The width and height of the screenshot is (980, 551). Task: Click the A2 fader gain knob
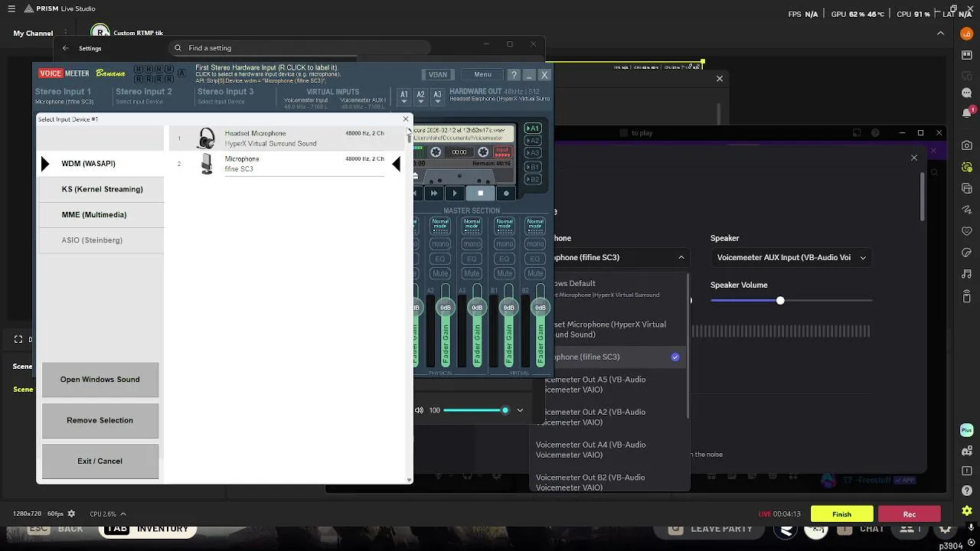446,308
